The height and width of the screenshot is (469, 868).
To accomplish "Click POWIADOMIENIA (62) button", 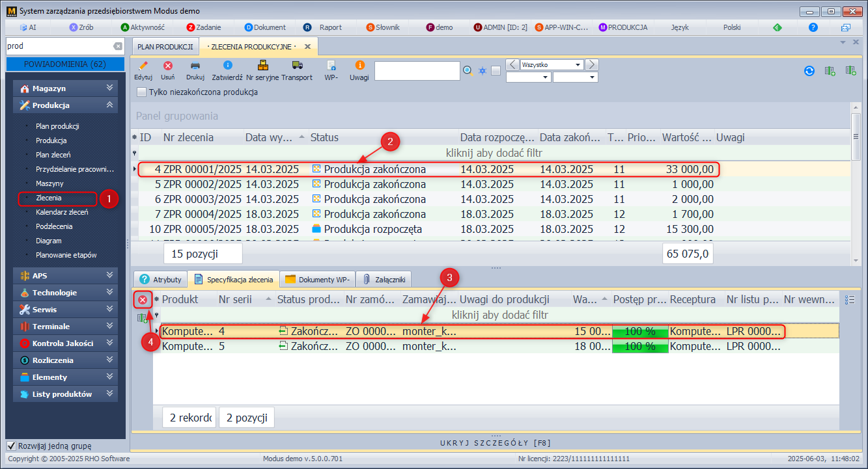I will 65,64.
